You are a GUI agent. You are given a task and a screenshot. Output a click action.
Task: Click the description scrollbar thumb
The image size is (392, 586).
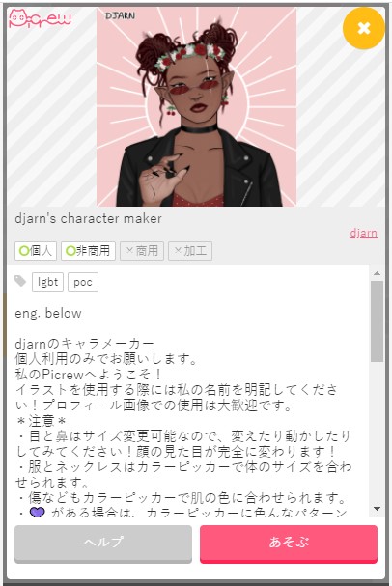[377, 321]
